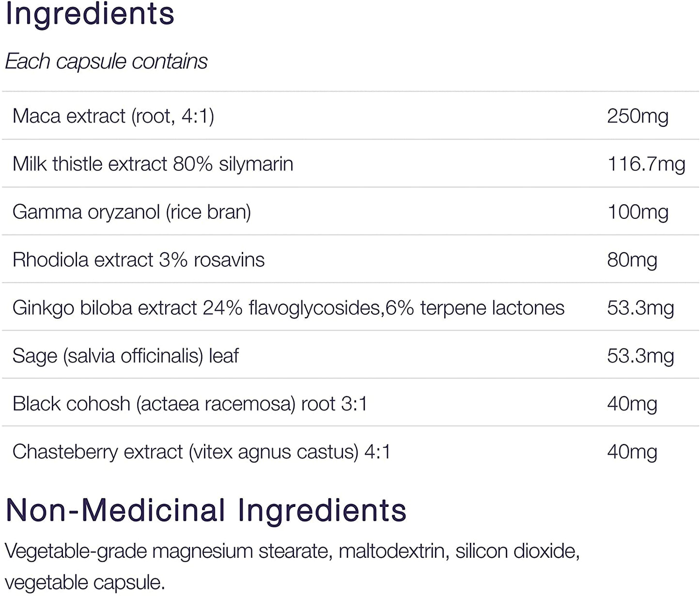Image resolution: width=700 pixels, height=596 pixels.
Task: Click the Chasteberry 40mg amount
Action: pos(632,451)
